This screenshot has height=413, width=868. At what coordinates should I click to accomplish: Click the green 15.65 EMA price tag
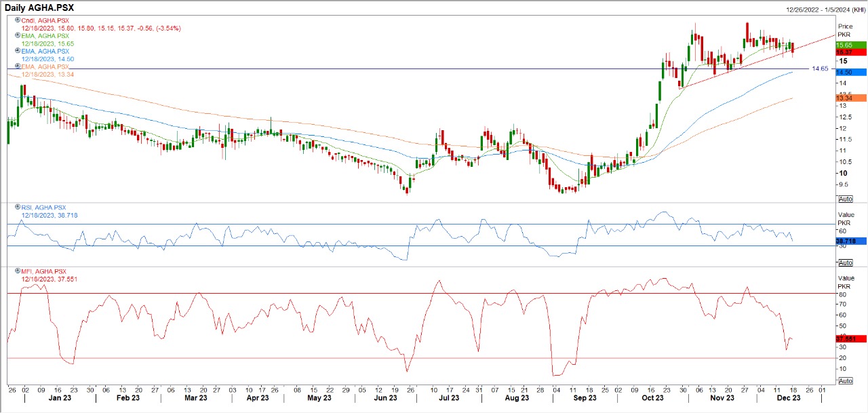tap(850, 45)
